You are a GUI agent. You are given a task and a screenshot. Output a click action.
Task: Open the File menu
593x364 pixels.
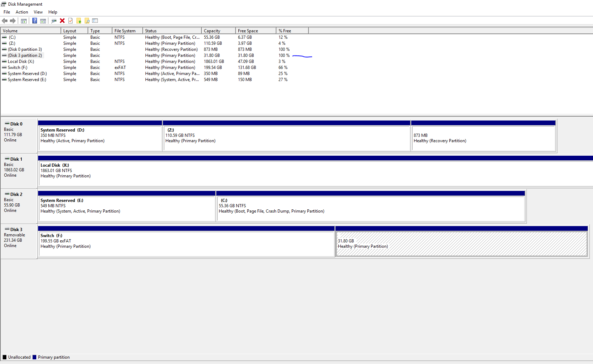coord(7,12)
